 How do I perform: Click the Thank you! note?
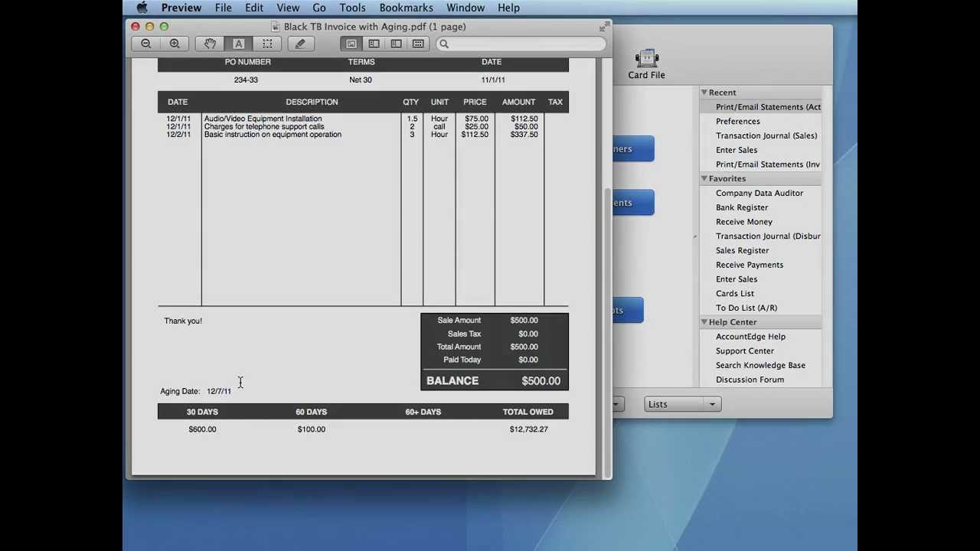[183, 321]
